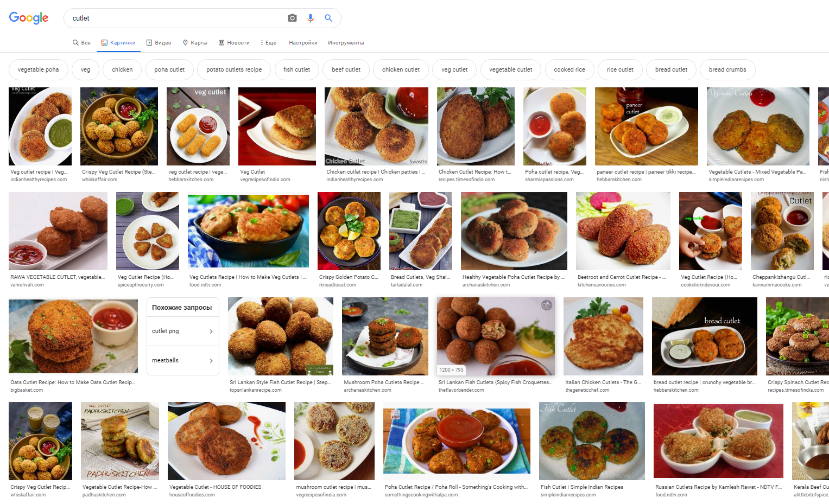Viewport: 829px width, 504px height.
Task: Click the microphone voice search icon
Action: point(311,18)
